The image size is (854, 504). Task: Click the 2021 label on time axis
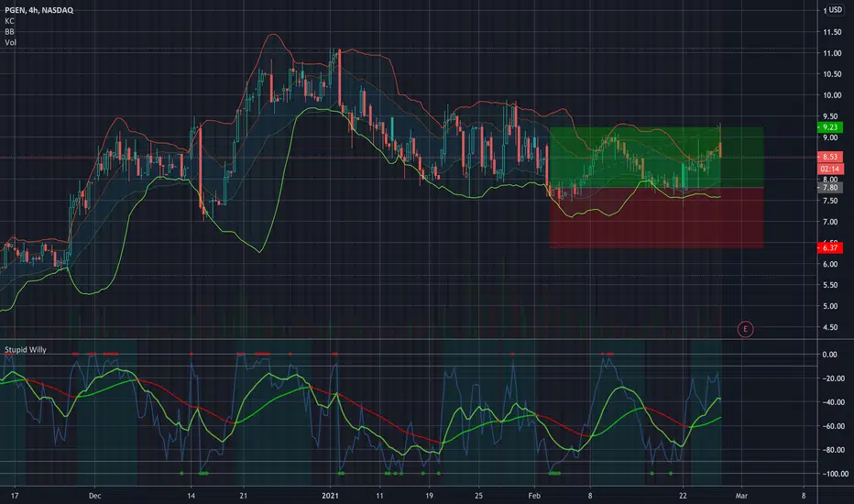[330, 496]
